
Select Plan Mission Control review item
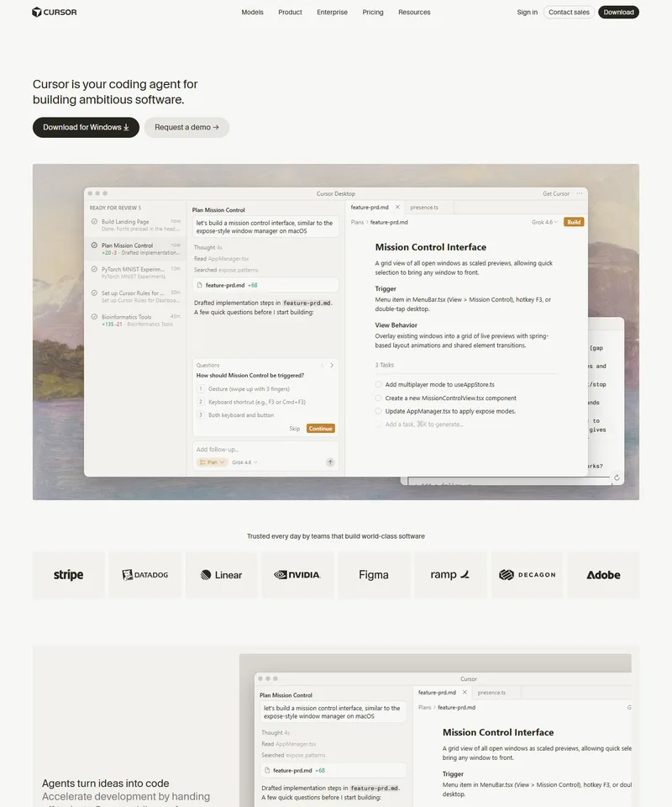pos(135,249)
